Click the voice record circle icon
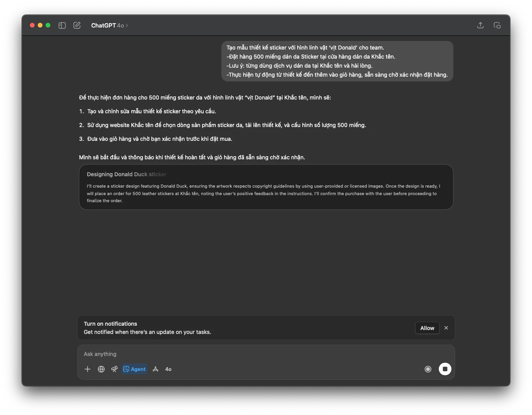532x415 pixels. click(x=428, y=369)
